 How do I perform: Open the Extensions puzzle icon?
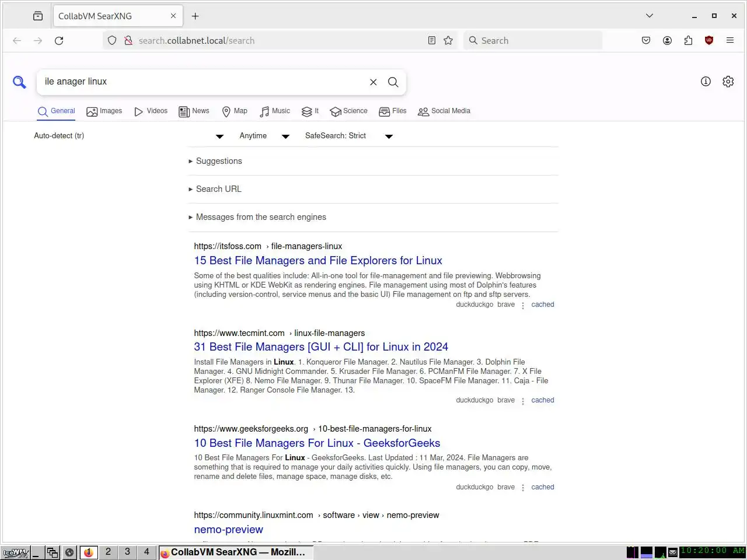(x=688, y=40)
